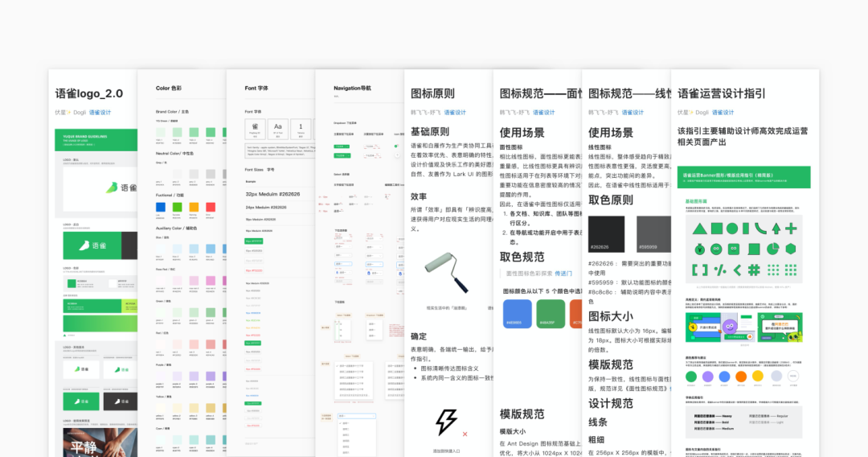Click the Navigation导航 page heading
This screenshot has width=868, height=457.
pos(352,88)
